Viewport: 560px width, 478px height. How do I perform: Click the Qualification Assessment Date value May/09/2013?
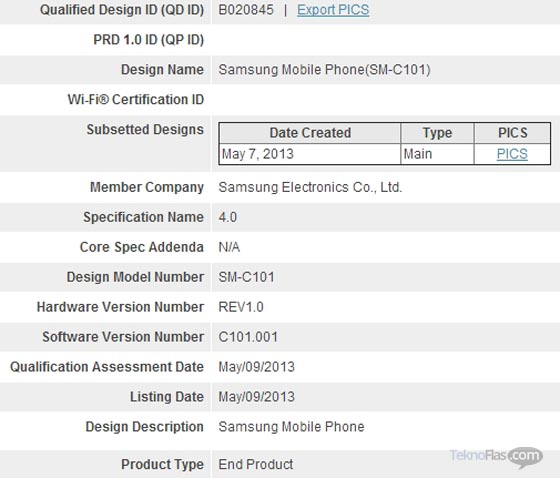point(256,367)
